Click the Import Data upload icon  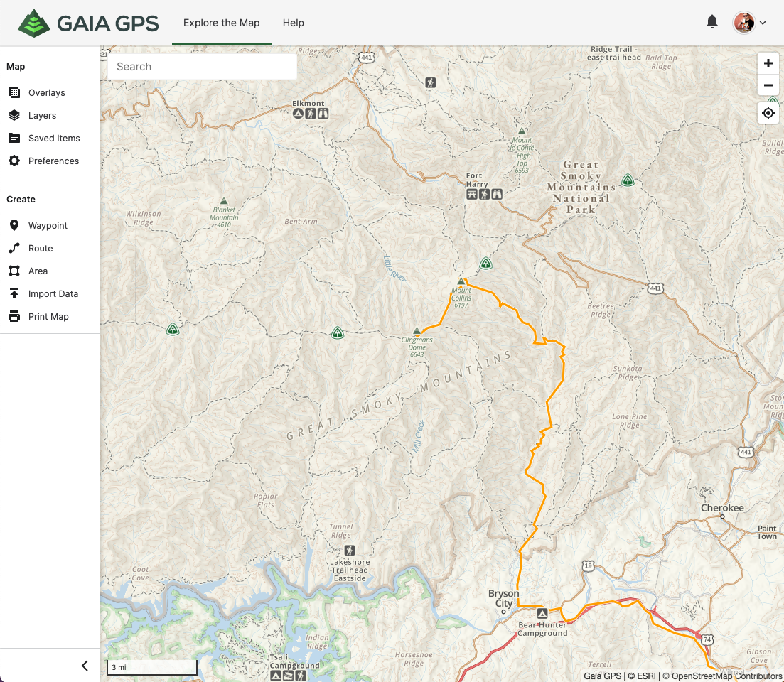point(14,294)
